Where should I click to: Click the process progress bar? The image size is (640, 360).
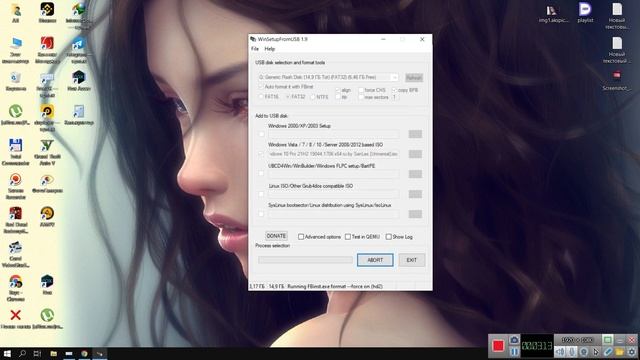pyautogui.click(x=305, y=260)
